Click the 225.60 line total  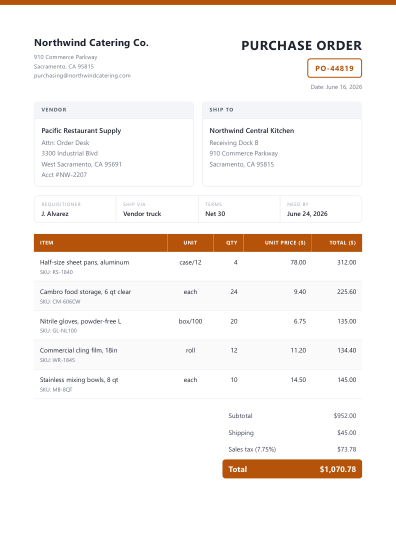coord(346,292)
